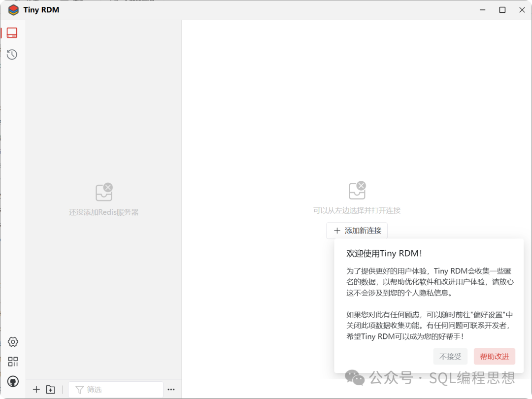532x399 pixels.
Task: Open preferences via the gear icon
Action: click(13, 342)
